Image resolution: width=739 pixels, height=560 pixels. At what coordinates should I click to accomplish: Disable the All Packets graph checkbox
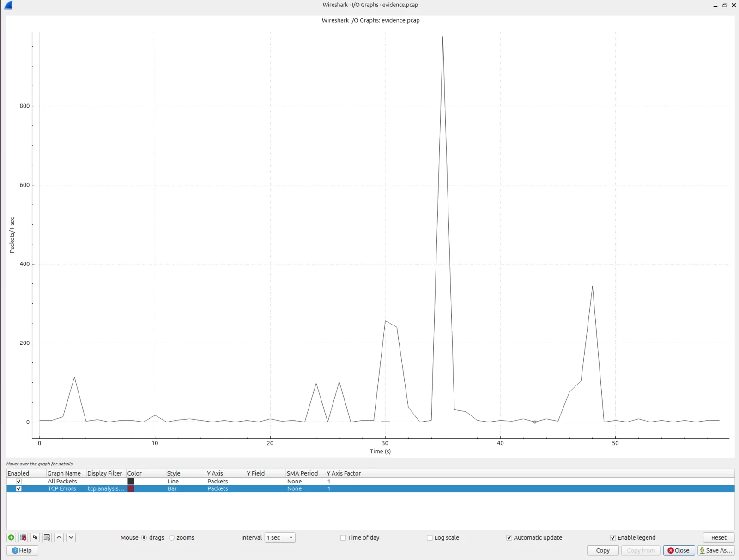(19, 481)
